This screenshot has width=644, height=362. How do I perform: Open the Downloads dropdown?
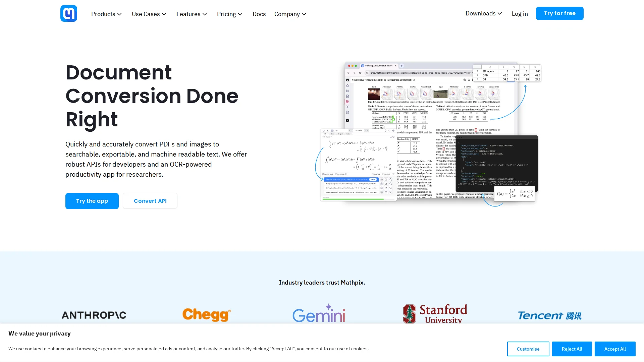[x=483, y=13]
